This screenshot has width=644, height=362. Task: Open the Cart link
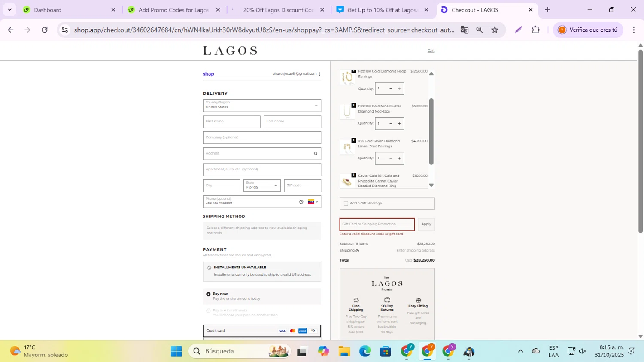431,51
